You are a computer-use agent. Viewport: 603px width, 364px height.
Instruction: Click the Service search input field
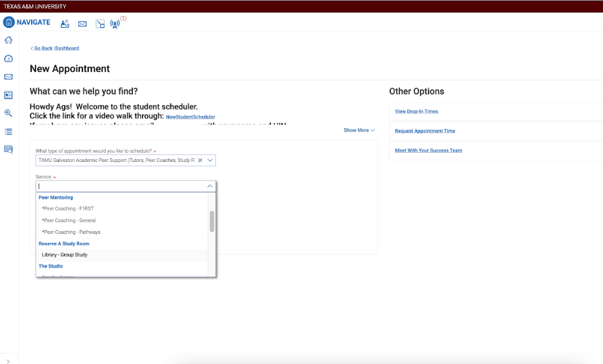tap(121, 187)
